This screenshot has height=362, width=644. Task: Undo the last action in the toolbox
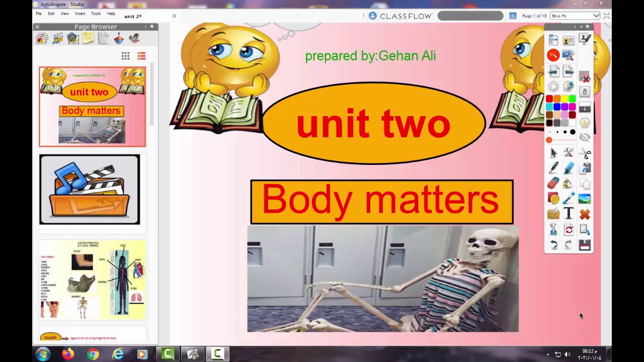coord(553,245)
